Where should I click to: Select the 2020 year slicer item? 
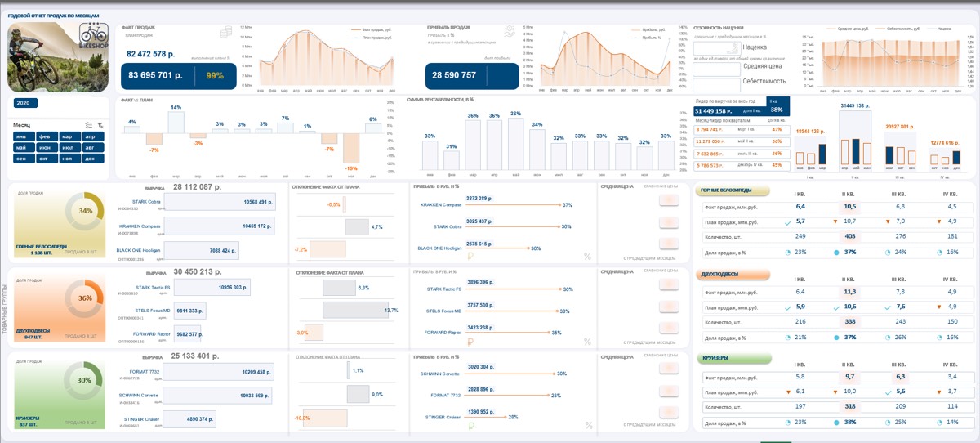coord(25,103)
